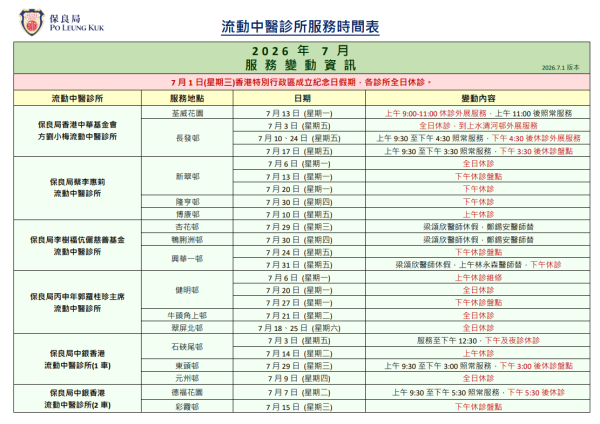Click the 杏花邨 location cell
This screenshot has width=600, height=424.
click(187, 227)
